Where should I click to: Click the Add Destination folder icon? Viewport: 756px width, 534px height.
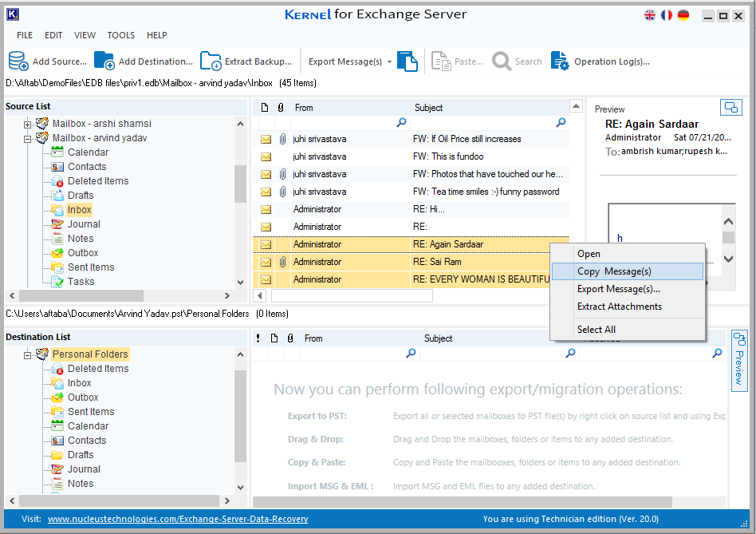click(104, 61)
